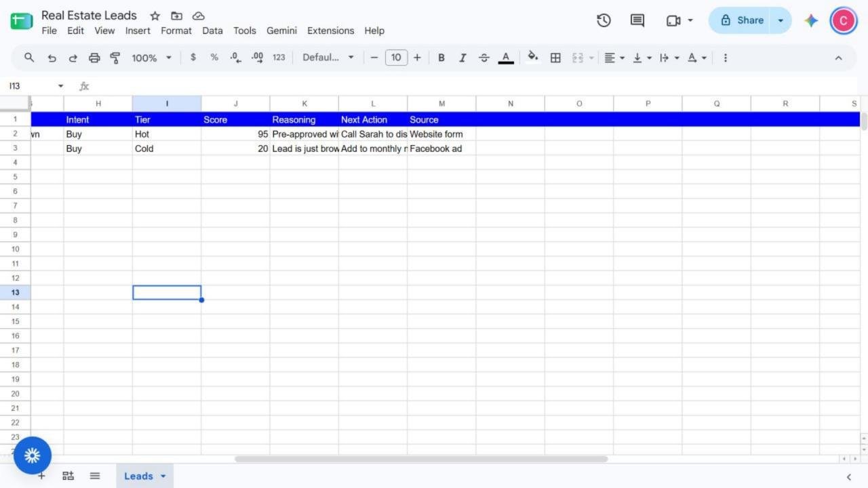Open the Extensions menu
This screenshot has height=488, width=868.
(330, 30)
